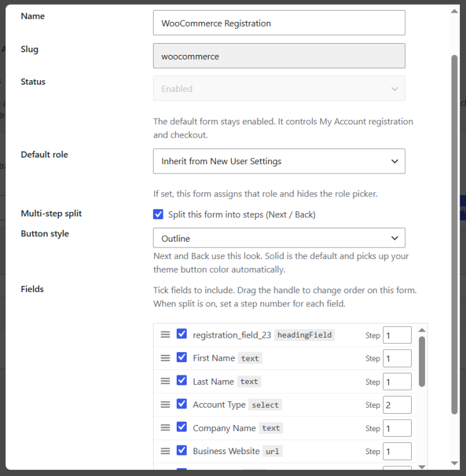Click the drag handle for Account Type
The width and height of the screenshot is (466, 476).
coord(165,405)
